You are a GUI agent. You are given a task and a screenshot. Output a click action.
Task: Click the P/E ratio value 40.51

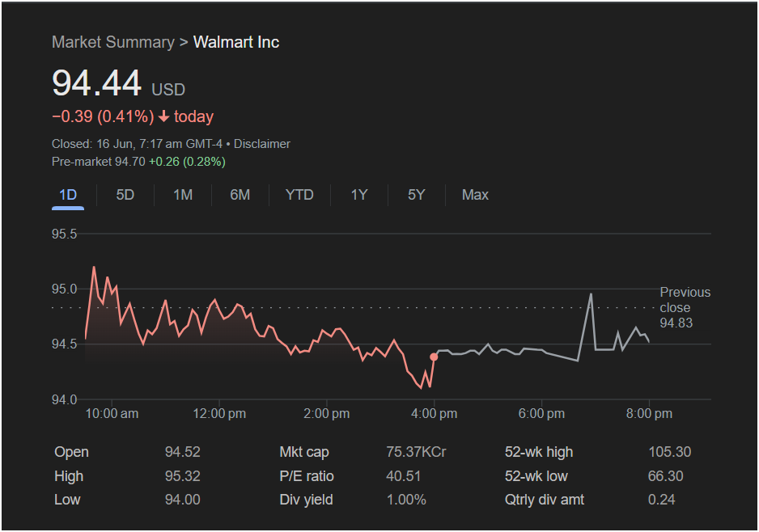[x=403, y=476]
